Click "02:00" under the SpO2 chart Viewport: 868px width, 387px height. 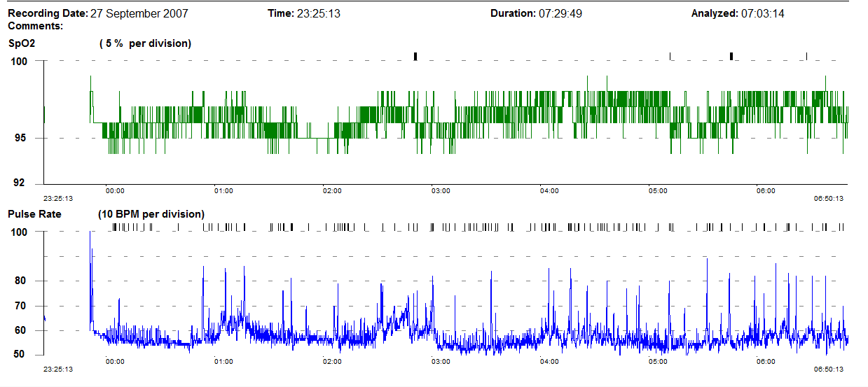pyautogui.click(x=332, y=191)
